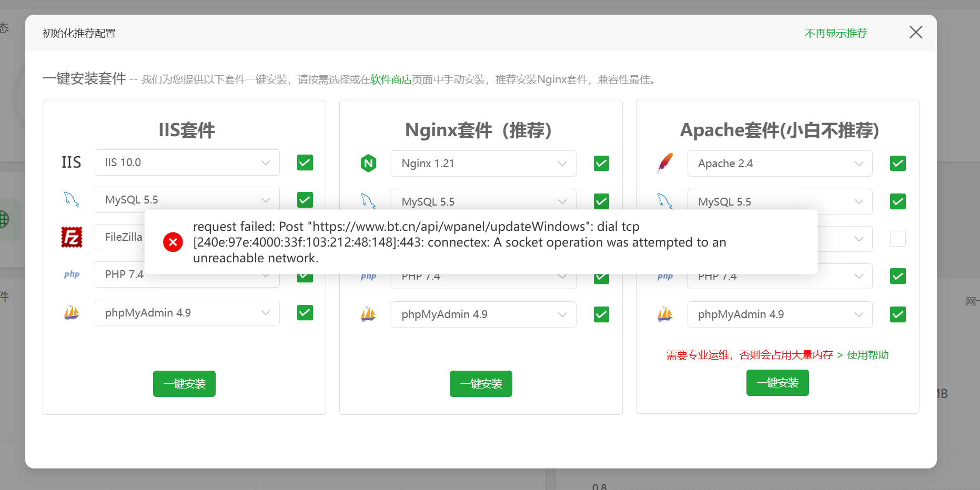Tick the empty checkbox in the Apache suite

click(x=898, y=239)
